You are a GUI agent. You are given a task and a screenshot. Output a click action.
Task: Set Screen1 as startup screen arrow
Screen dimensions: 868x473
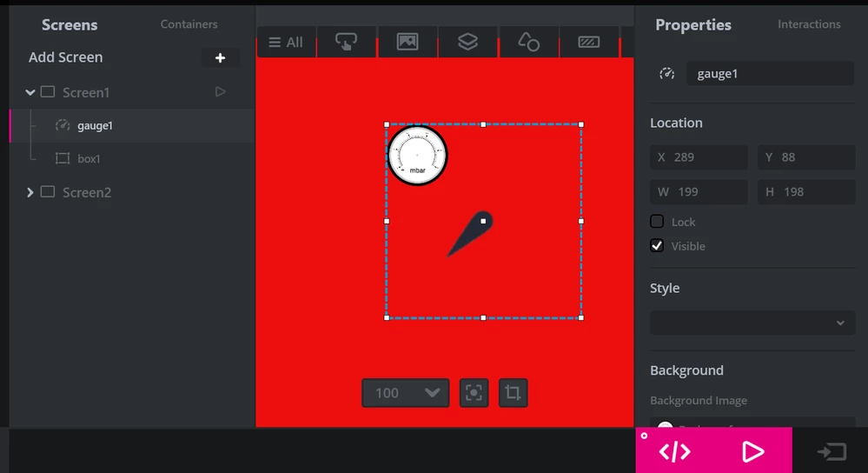coord(221,92)
